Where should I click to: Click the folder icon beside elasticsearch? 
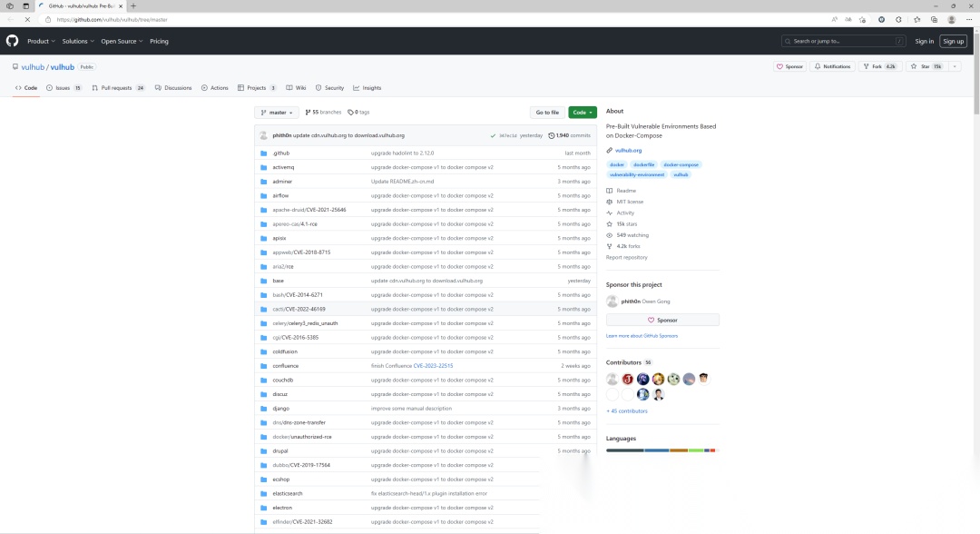pos(263,493)
